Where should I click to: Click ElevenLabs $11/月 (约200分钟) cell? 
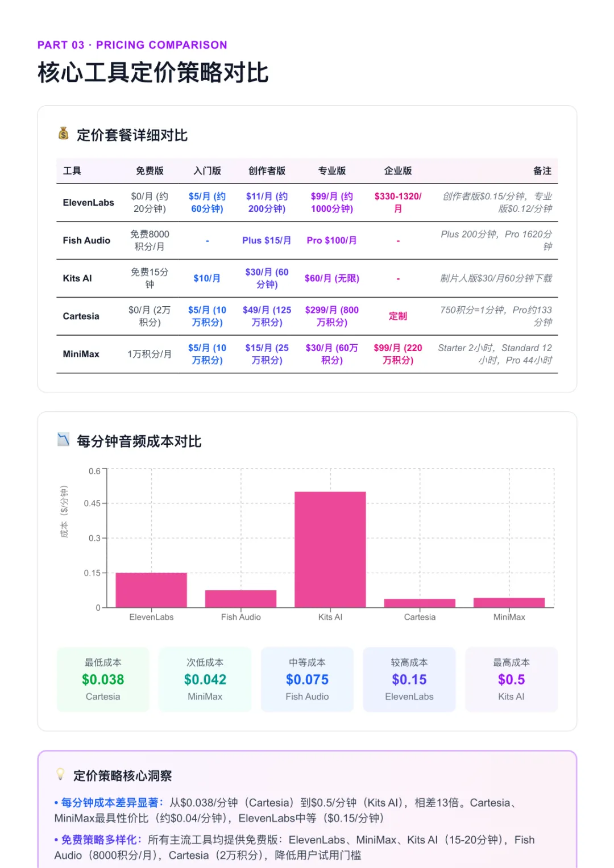point(267,203)
